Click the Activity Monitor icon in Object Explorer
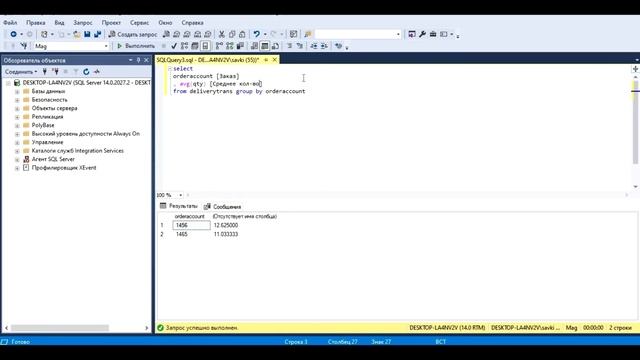Image resolution: width=640 pixels, height=360 pixels. point(97,72)
